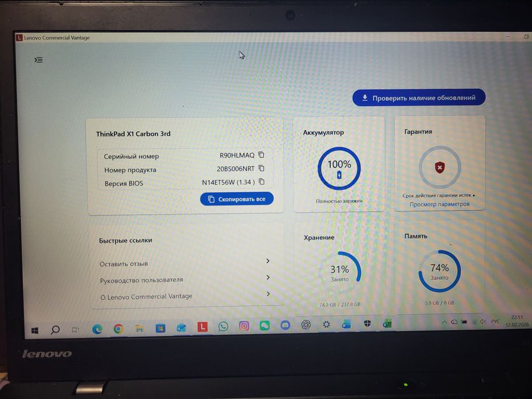The image size is (532, 399).
Task: Click 'Проверить наличие обновлений' button
Action: click(x=419, y=97)
